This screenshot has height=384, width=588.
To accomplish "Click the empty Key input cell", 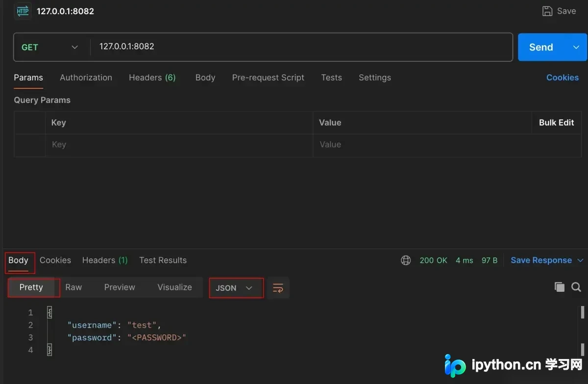I will pyautogui.click(x=179, y=145).
